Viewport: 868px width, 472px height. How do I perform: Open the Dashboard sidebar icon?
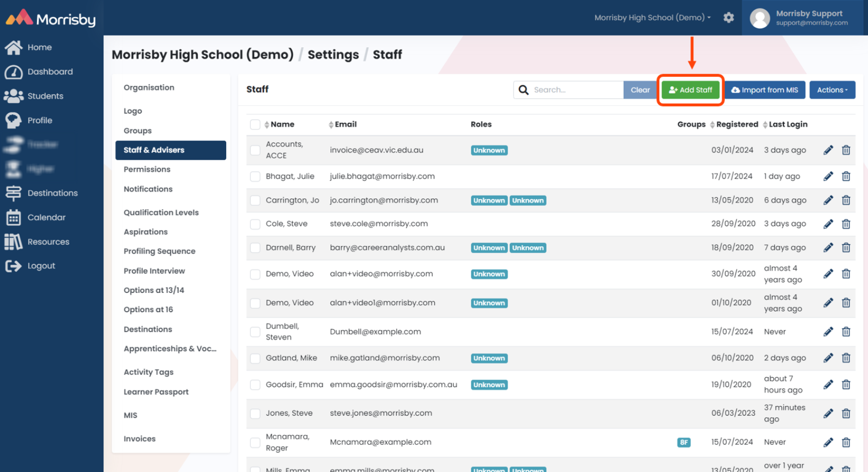[13, 72]
